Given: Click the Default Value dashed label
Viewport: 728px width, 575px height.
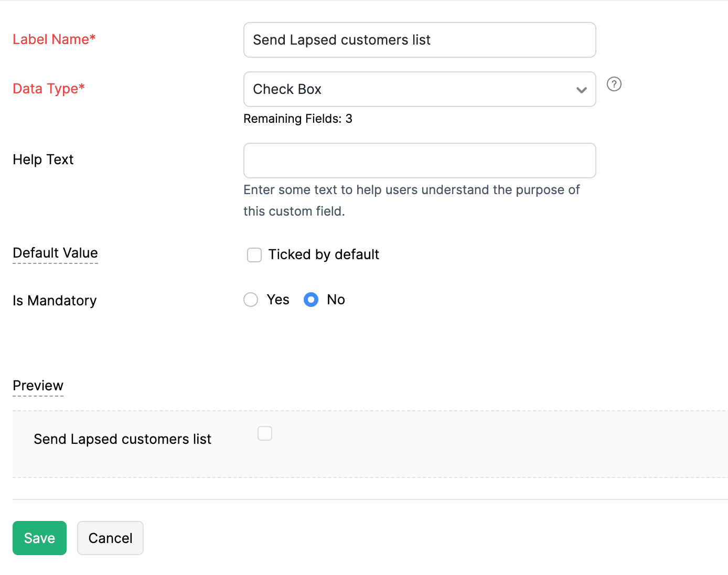Looking at the screenshot, I should click(x=55, y=253).
